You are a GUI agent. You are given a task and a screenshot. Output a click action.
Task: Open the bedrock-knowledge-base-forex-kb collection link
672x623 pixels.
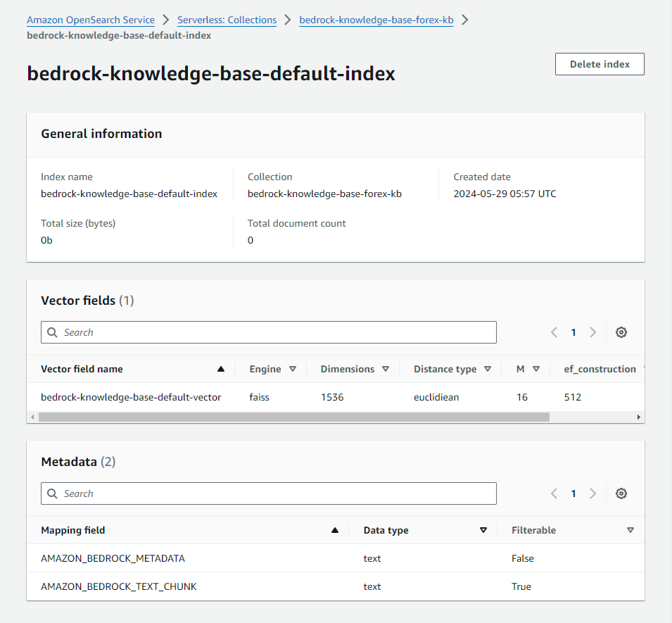(x=376, y=20)
